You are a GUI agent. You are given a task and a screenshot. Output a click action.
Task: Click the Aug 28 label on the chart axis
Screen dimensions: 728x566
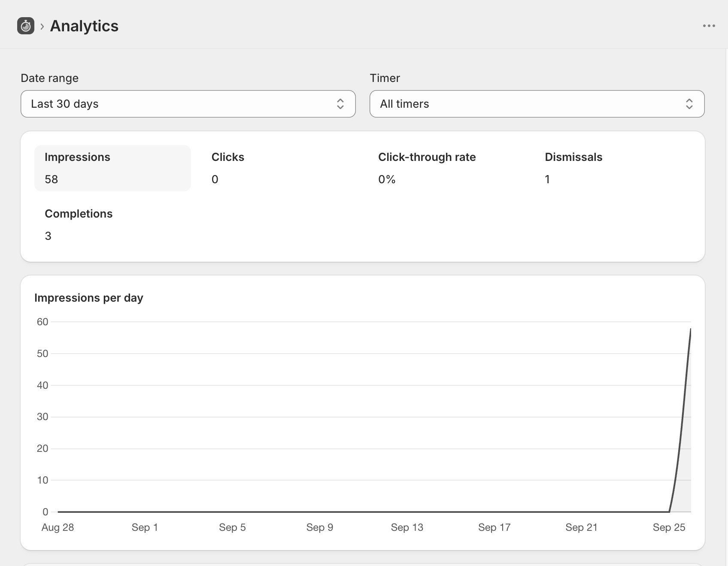pos(58,527)
